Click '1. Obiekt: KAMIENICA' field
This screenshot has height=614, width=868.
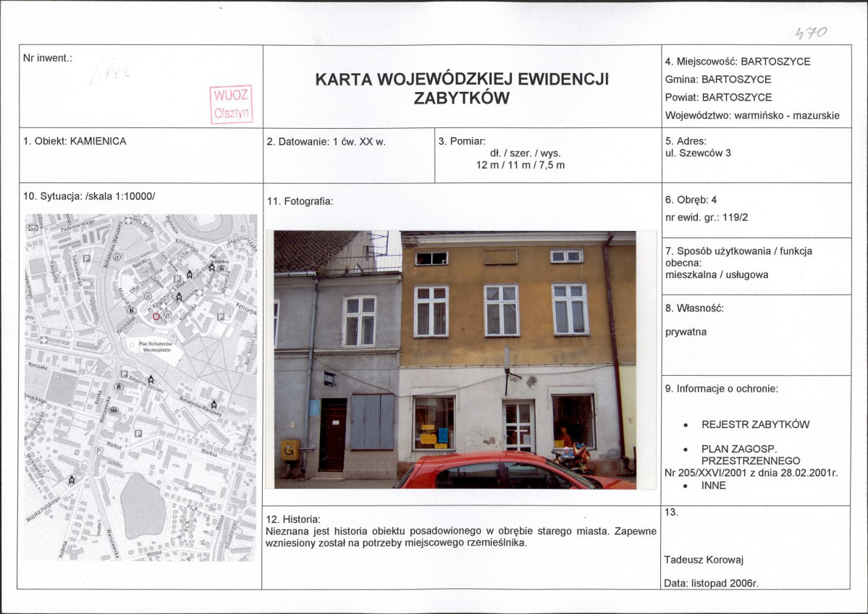[75, 141]
